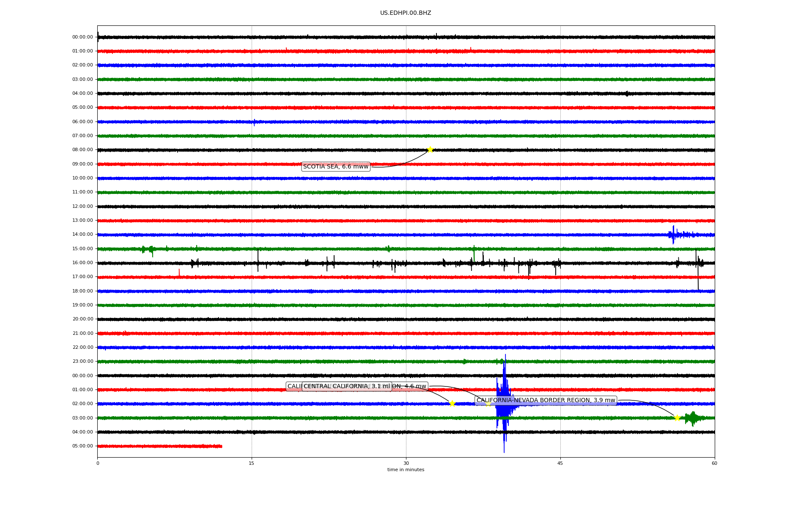The height and width of the screenshot is (508, 812).
Task: Select the 22:00:00 time label
Action: click(82, 348)
